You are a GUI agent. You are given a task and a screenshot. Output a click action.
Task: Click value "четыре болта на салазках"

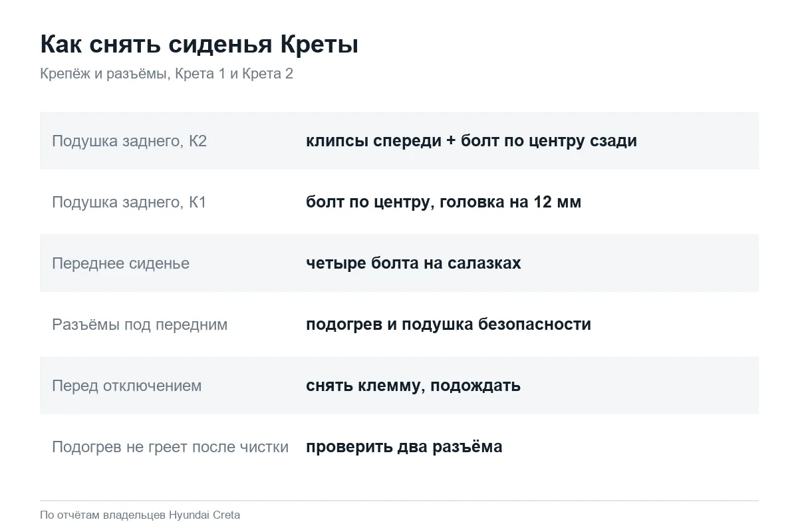(x=413, y=263)
